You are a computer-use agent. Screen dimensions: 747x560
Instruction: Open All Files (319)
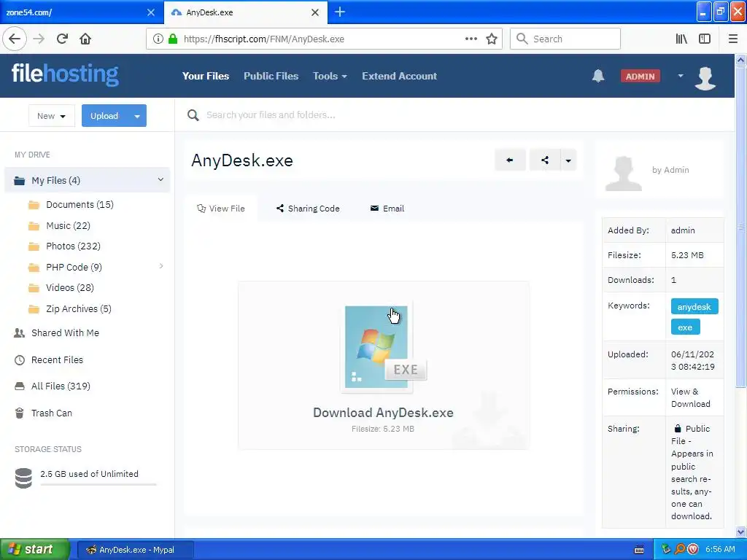tap(61, 386)
